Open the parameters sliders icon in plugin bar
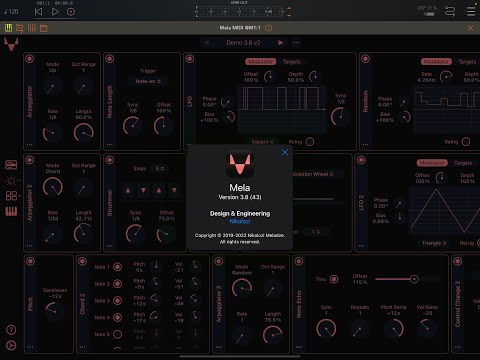Screen dimensions: 480x360 coord(20,28)
